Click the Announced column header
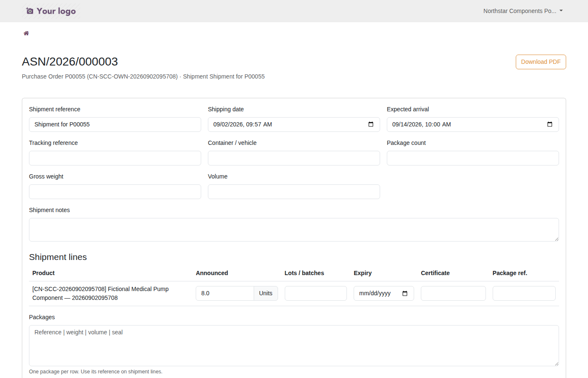 point(212,273)
